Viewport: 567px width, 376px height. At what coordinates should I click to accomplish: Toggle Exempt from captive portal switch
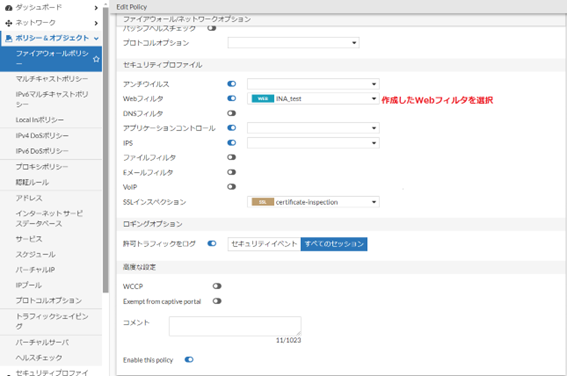[217, 301]
